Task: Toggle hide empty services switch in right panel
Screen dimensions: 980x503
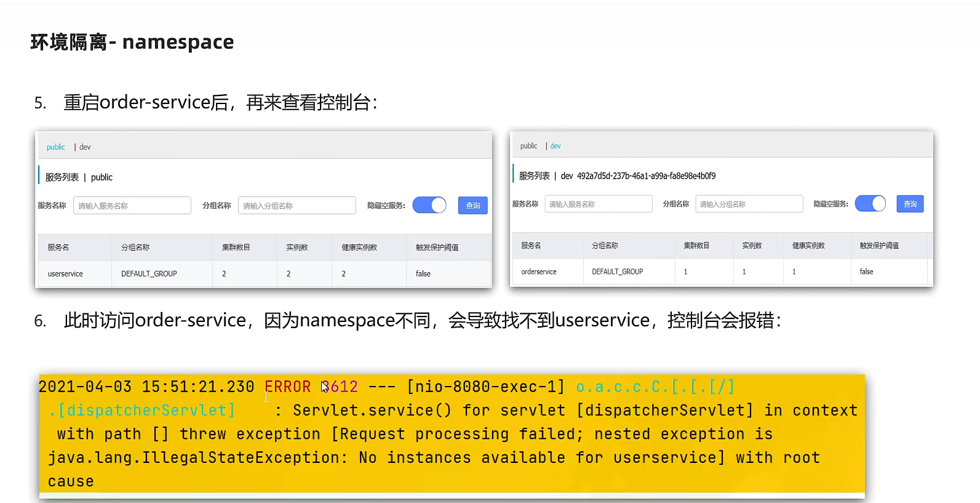Action: [x=870, y=204]
